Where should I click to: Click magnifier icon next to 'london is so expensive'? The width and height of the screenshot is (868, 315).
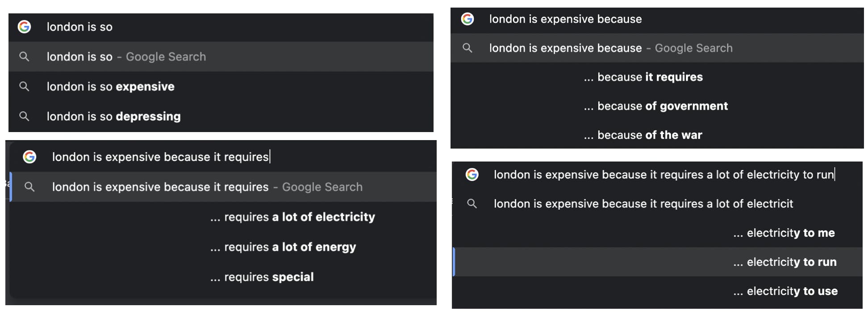[24, 87]
